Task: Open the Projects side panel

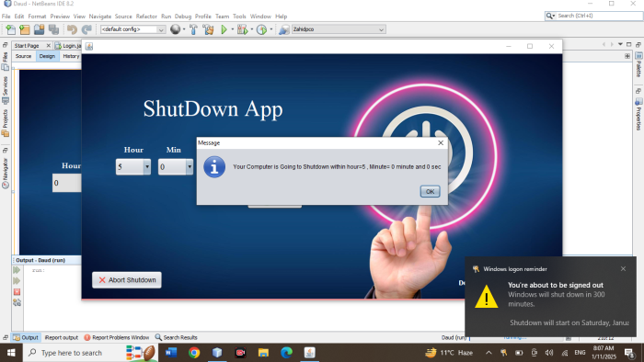Action: 5,123
